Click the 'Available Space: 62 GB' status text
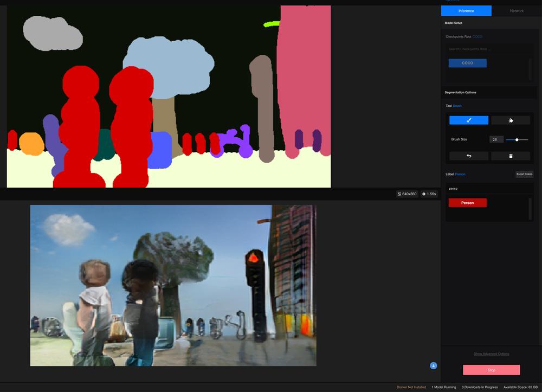Image resolution: width=542 pixels, height=392 pixels. pos(520,387)
